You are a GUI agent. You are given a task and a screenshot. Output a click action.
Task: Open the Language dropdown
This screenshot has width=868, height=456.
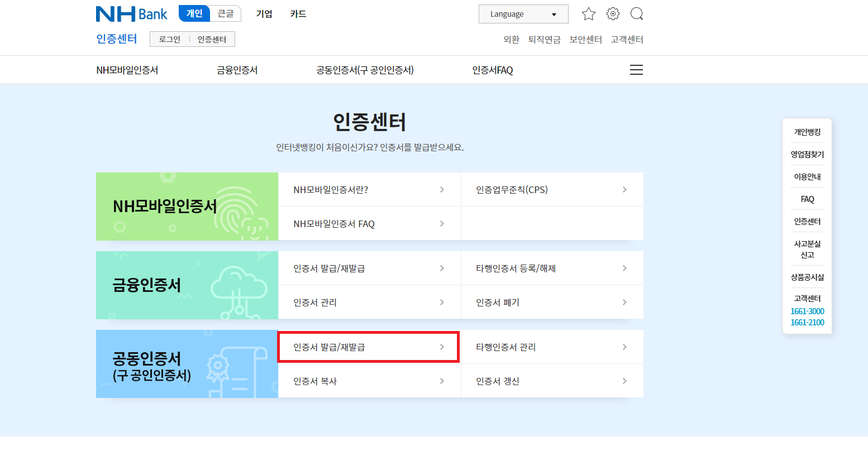coord(523,14)
